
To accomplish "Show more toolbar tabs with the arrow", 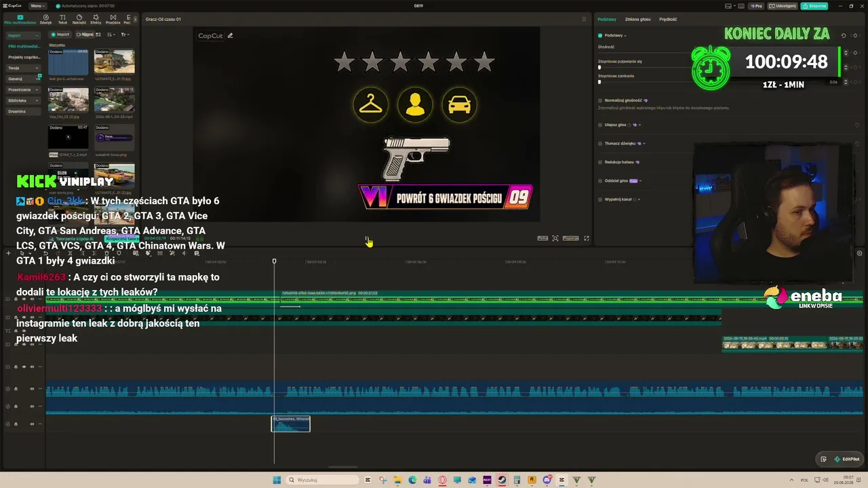I will [134, 20].
